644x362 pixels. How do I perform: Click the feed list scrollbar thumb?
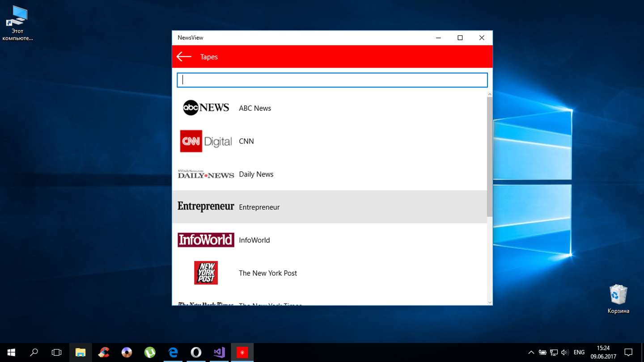(490, 156)
